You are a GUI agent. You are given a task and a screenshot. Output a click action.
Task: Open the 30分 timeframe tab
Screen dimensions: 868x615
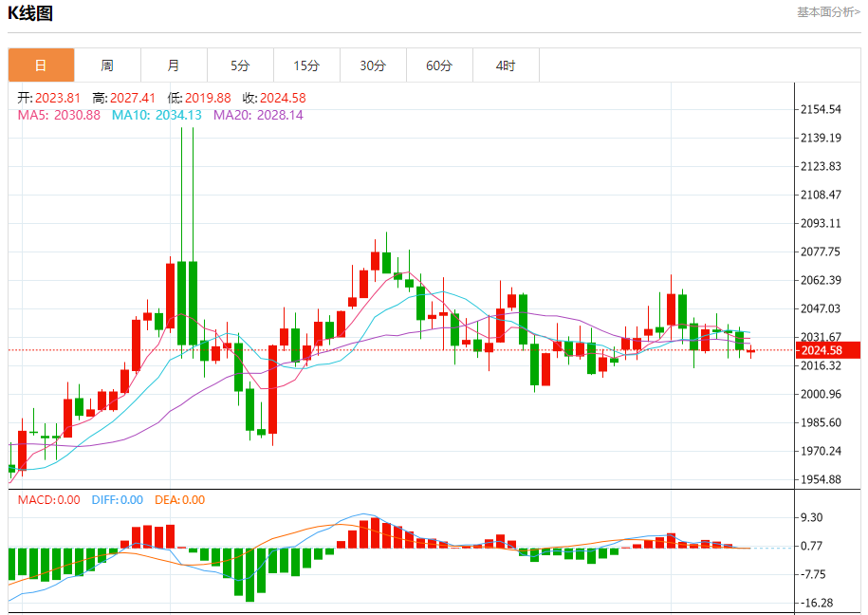(373, 65)
